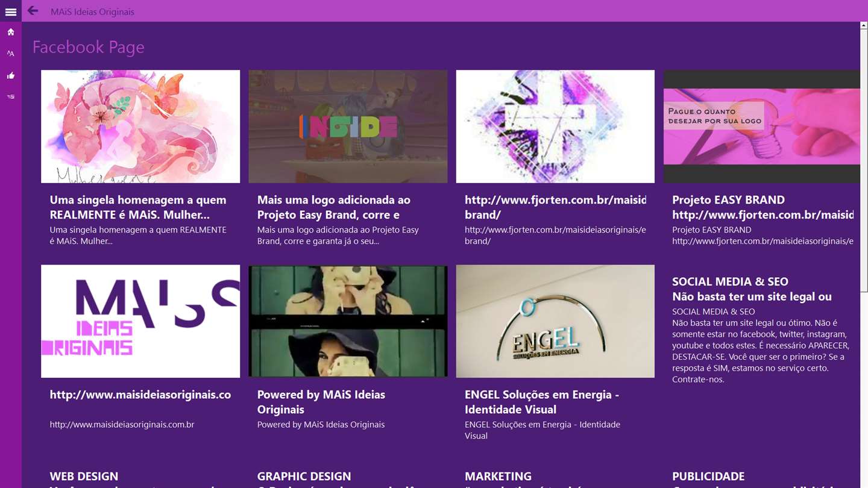Click the maisideiasoriginais.com.br description text
The width and height of the screenshot is (868, 488).
click(122, 425)
